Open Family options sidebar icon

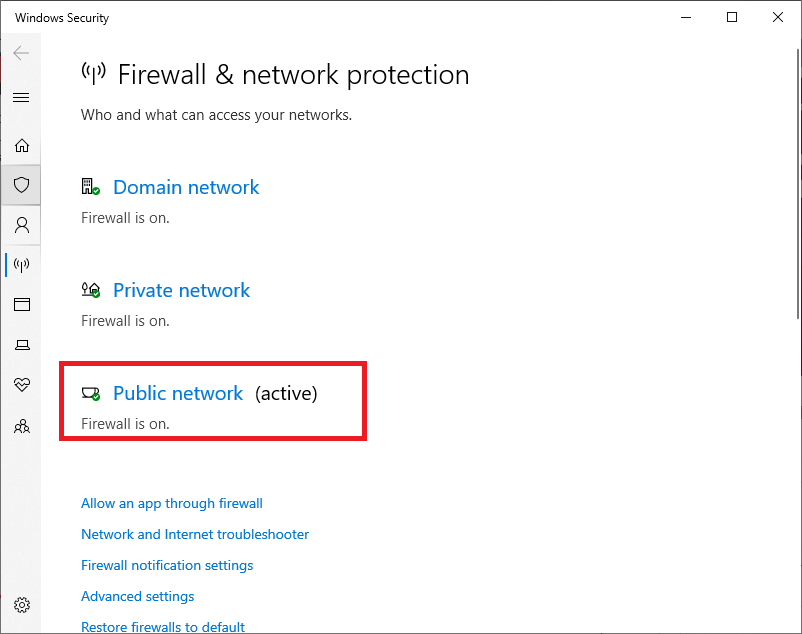[21, 426]
